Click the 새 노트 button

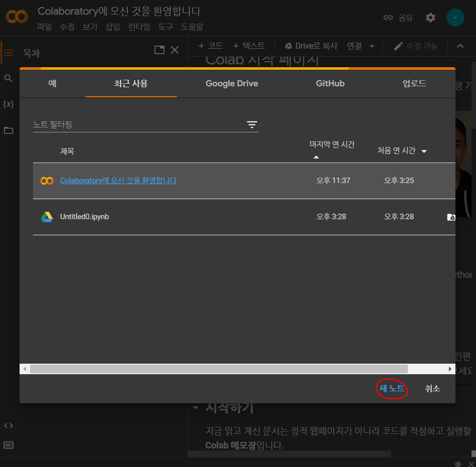(x=392, y=388)
